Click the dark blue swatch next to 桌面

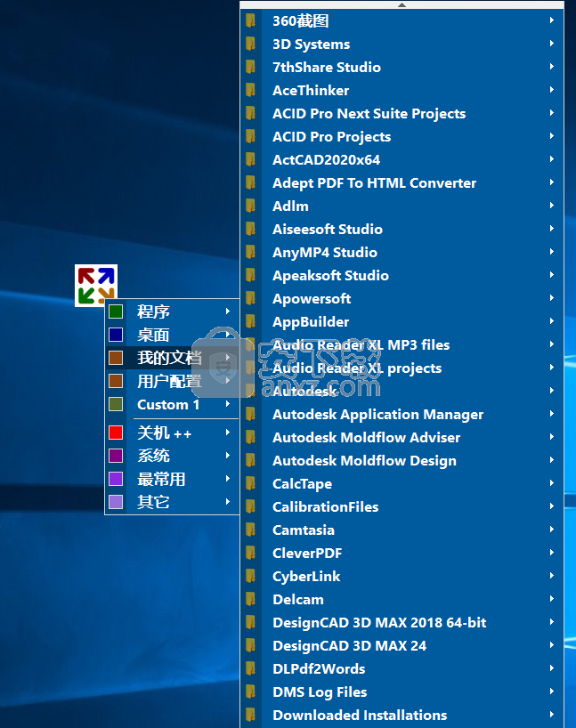tap(116, 335)
